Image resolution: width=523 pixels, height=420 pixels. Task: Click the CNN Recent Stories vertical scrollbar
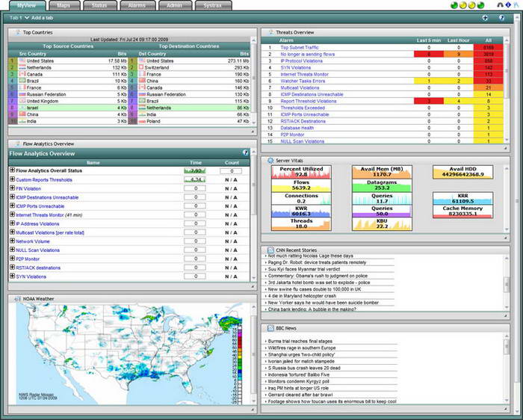point(507,282)
